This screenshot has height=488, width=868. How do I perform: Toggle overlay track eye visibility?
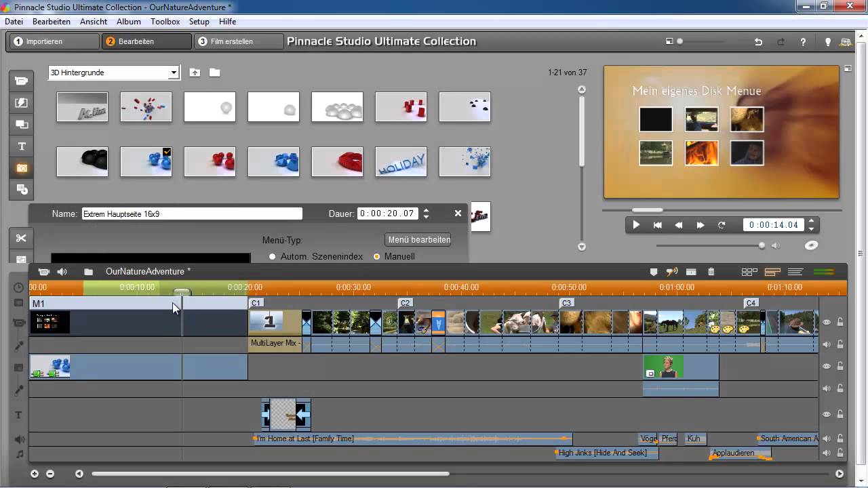827,366
